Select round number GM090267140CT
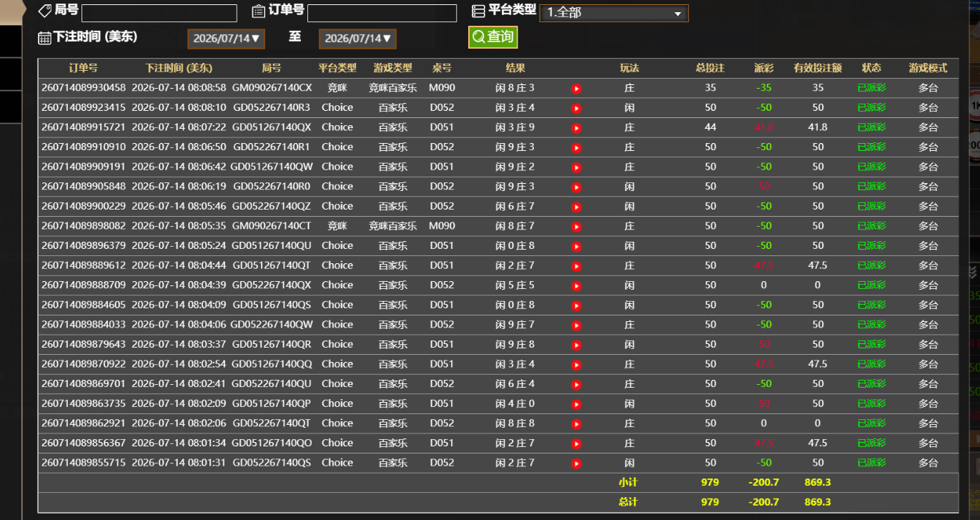 272,226
